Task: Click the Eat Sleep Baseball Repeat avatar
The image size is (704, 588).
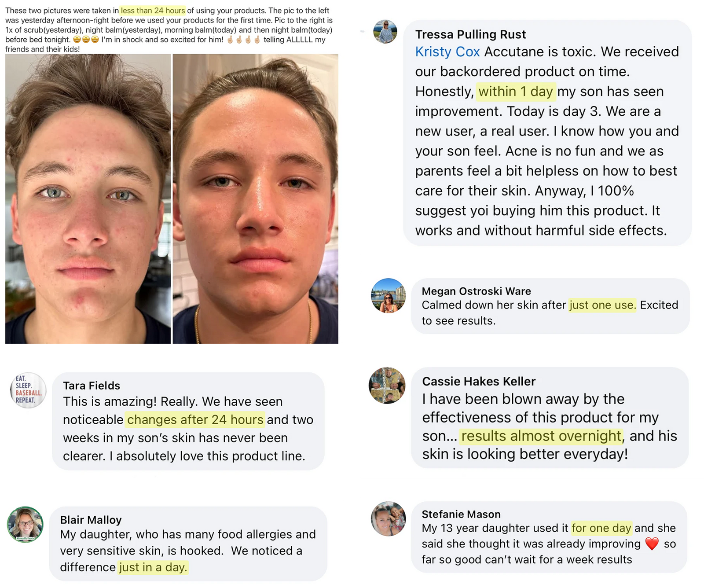Action: [28, 390]
